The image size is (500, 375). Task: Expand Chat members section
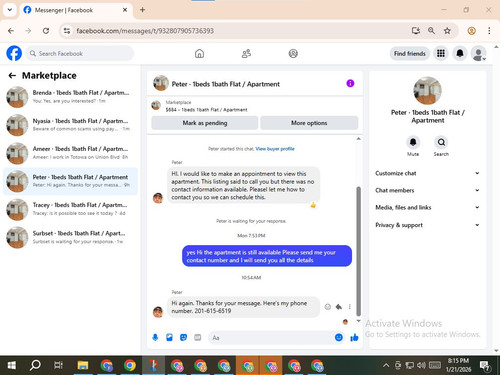pos(427,190)
